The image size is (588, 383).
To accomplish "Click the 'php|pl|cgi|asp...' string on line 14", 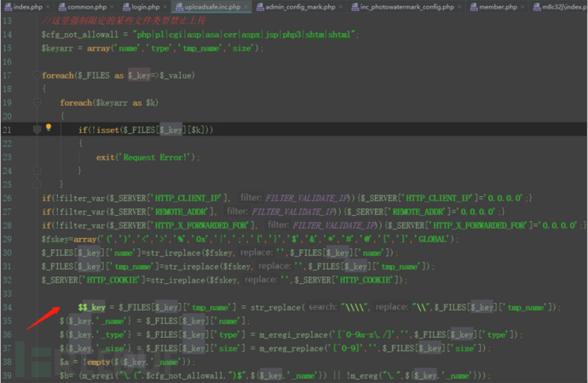I will coord(244,34).
